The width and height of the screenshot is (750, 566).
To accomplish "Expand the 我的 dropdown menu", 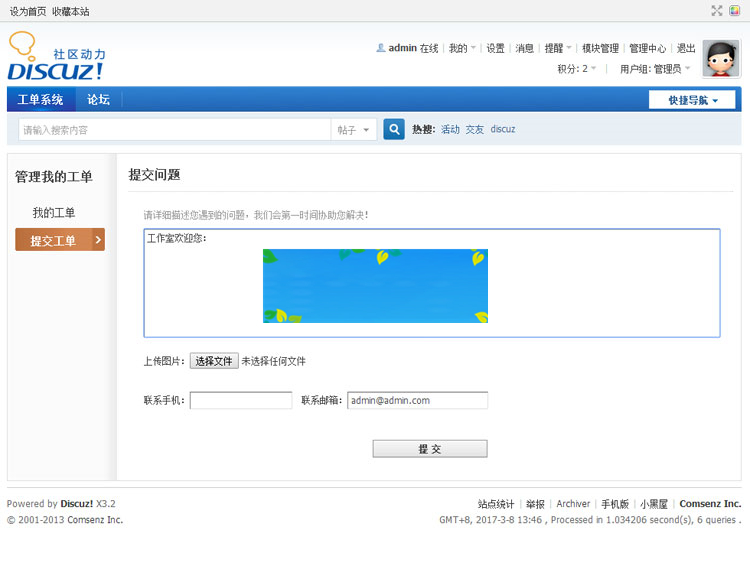I will tap(461, 48).
